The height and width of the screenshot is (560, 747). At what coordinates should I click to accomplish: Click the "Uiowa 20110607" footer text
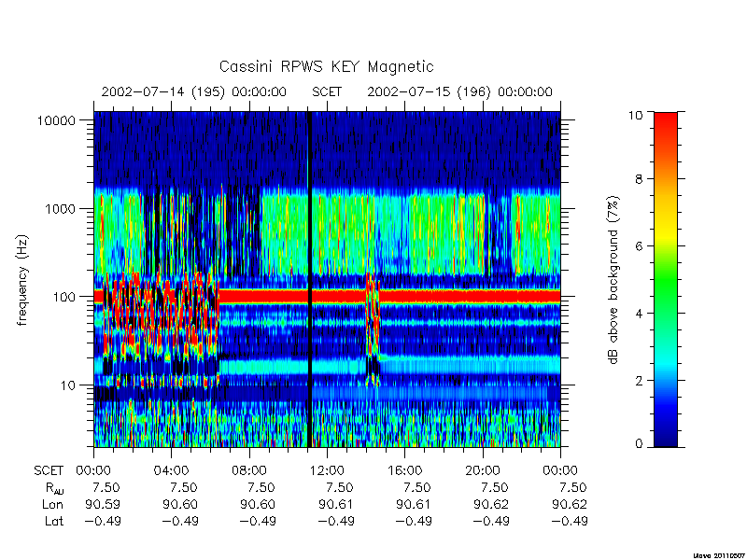pyautogui.click(x=718, y=555)
